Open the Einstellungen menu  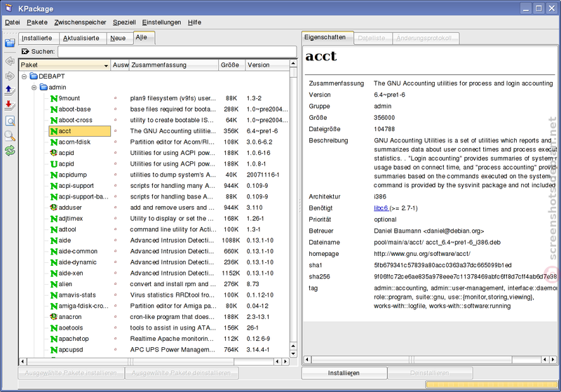pos(161,22)
